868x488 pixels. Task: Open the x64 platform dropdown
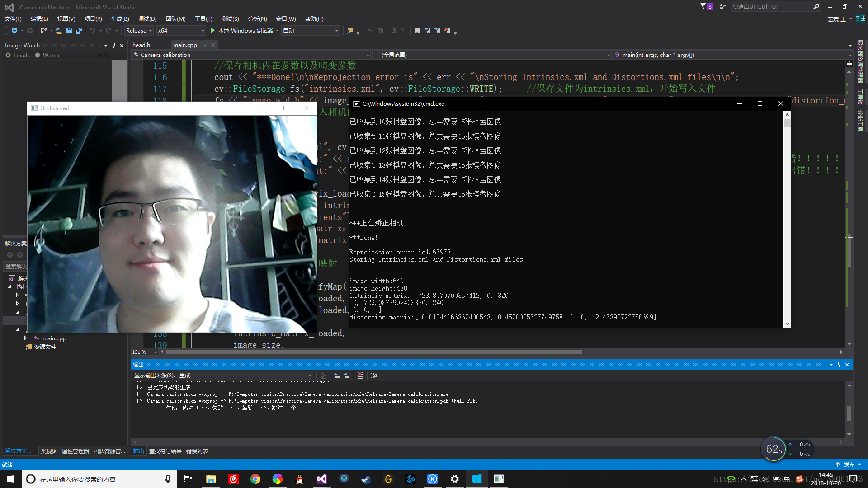click(x=181, y=31)
